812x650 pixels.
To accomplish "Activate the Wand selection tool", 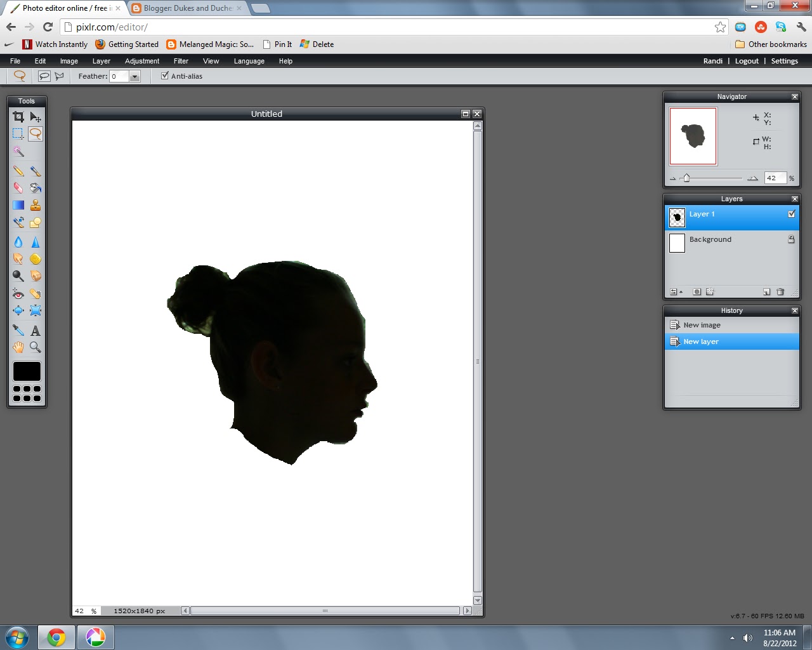I will [x=18, y=152].
